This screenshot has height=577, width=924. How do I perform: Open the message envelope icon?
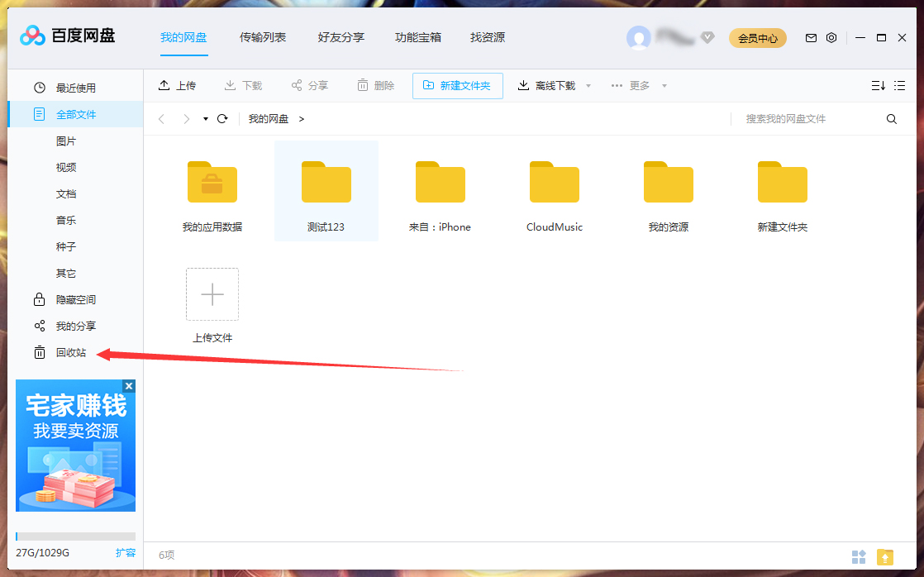tap(811, 37)
